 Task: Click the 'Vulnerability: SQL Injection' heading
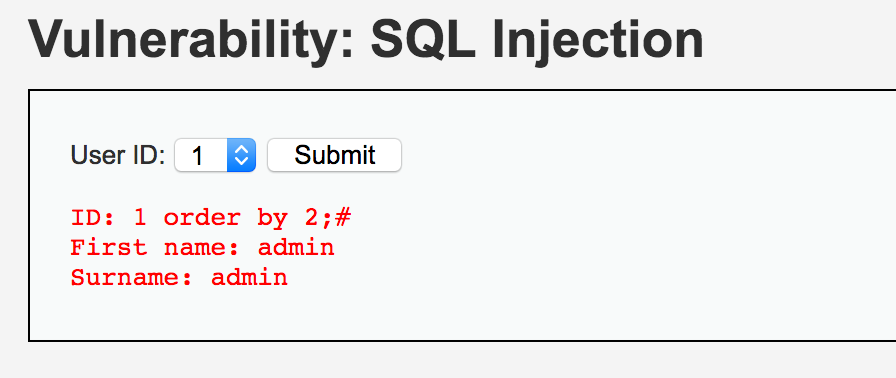pos(366,41)
